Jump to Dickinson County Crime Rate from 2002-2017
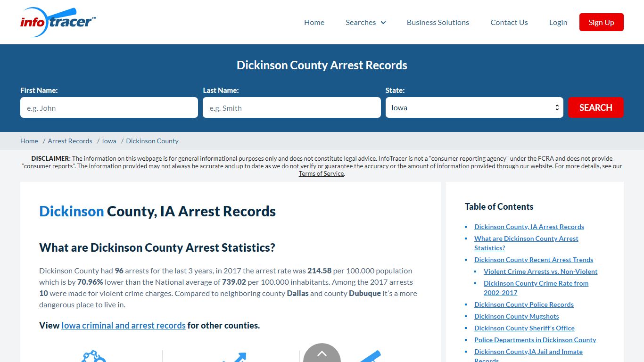644x362 pixels. [536, 288]
